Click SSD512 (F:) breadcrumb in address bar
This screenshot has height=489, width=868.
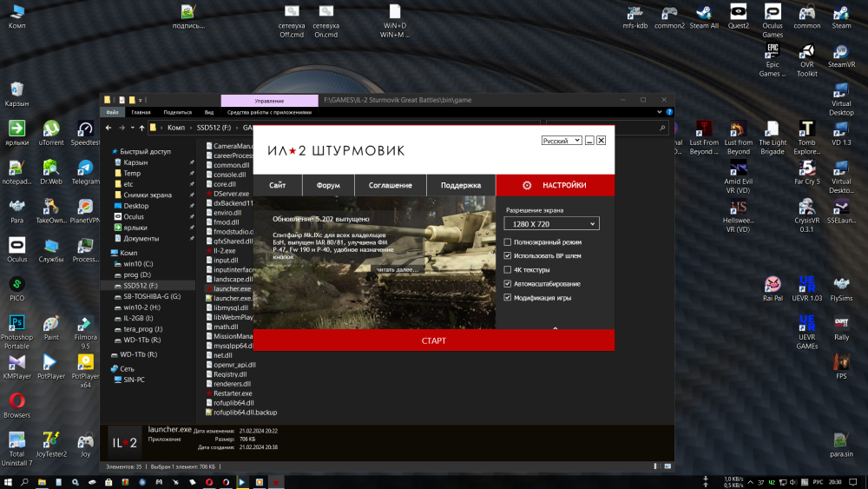pos(214,128)
